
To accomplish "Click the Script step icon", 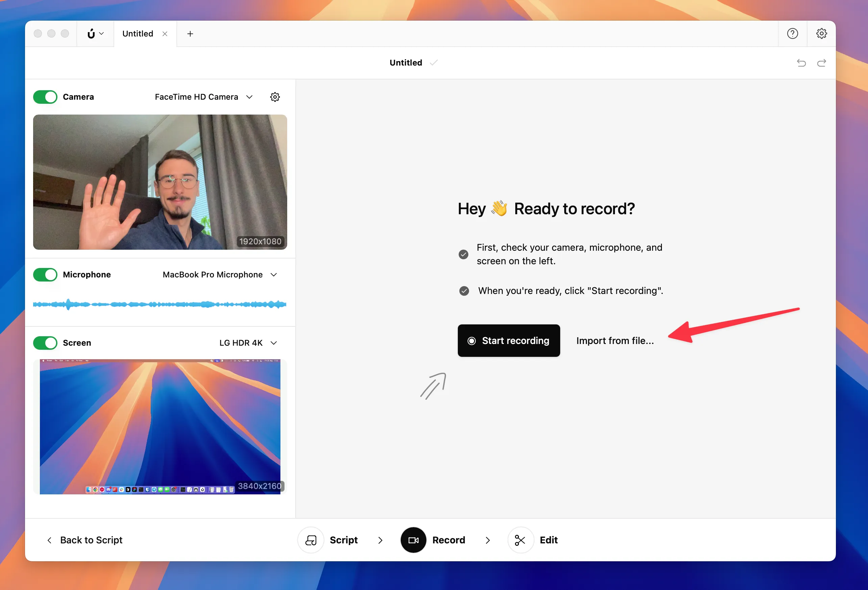I will point(311,540).
